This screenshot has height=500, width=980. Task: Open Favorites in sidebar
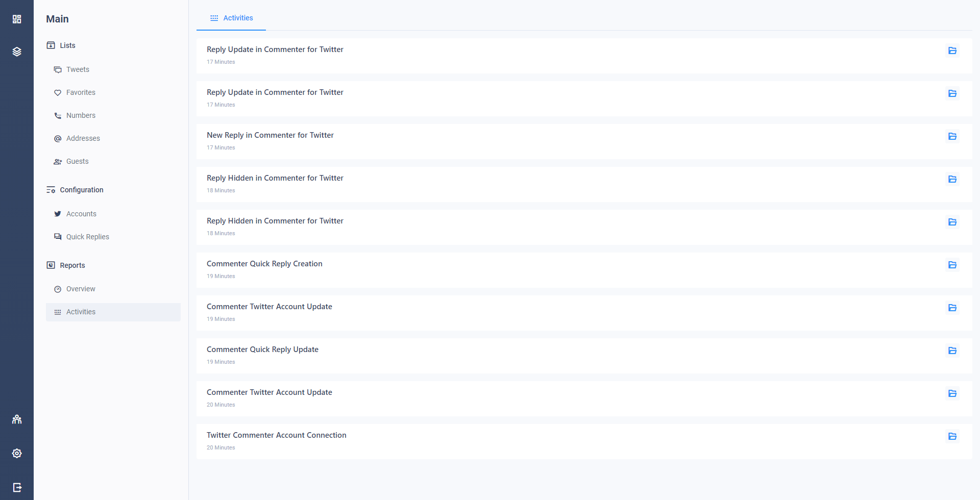[x=113, y=92]
